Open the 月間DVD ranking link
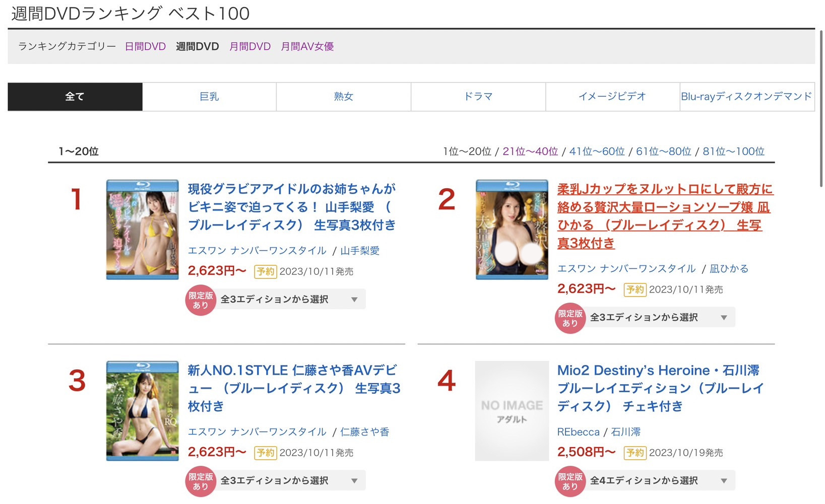The height and width of the screenshot is (504, 825). [x=250, y=46]
